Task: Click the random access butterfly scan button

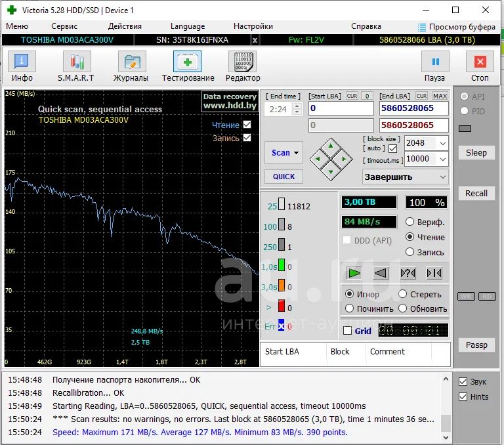Action: 408,273
